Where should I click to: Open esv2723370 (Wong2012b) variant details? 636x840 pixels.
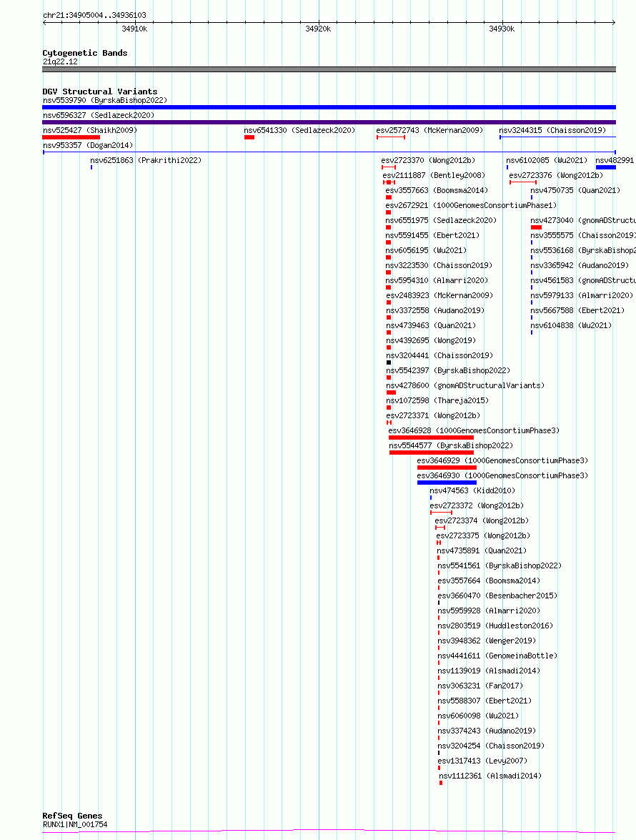428,160
